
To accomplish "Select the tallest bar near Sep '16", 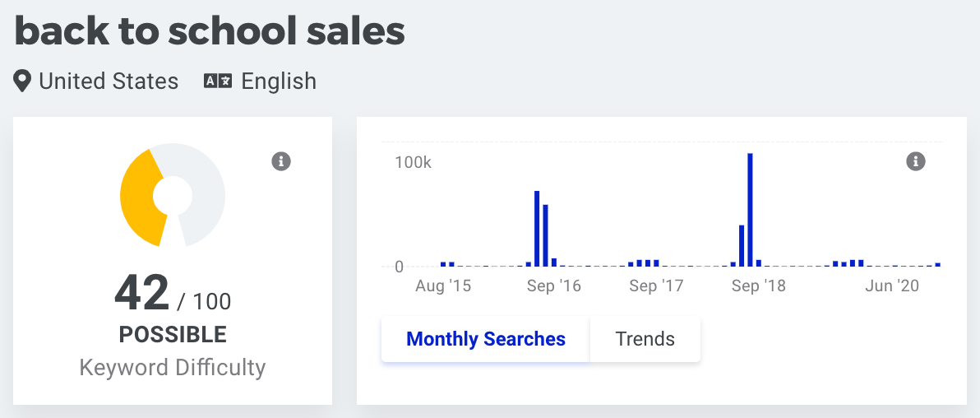I will coord(537,229).
